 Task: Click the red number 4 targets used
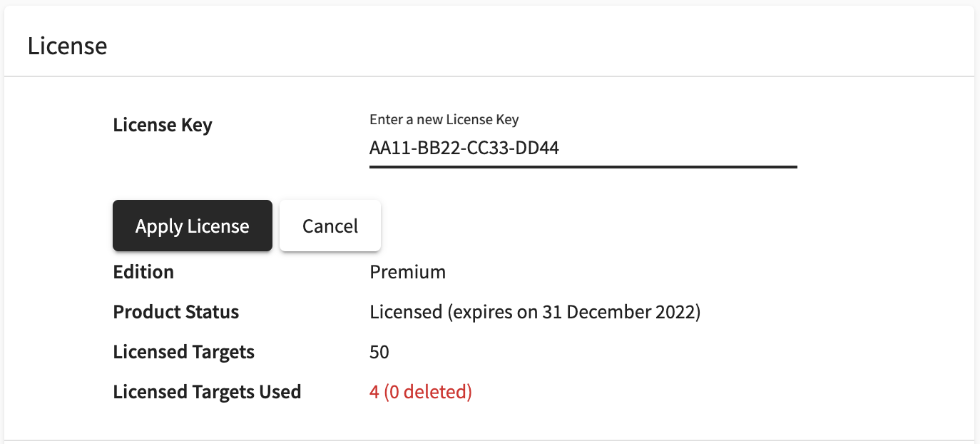(x=374, y=392)
